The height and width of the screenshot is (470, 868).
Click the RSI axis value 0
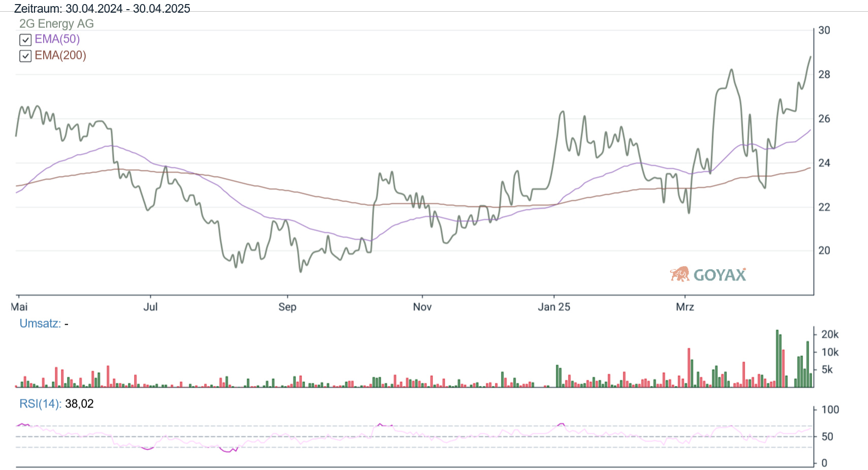(x=824, y=463)
